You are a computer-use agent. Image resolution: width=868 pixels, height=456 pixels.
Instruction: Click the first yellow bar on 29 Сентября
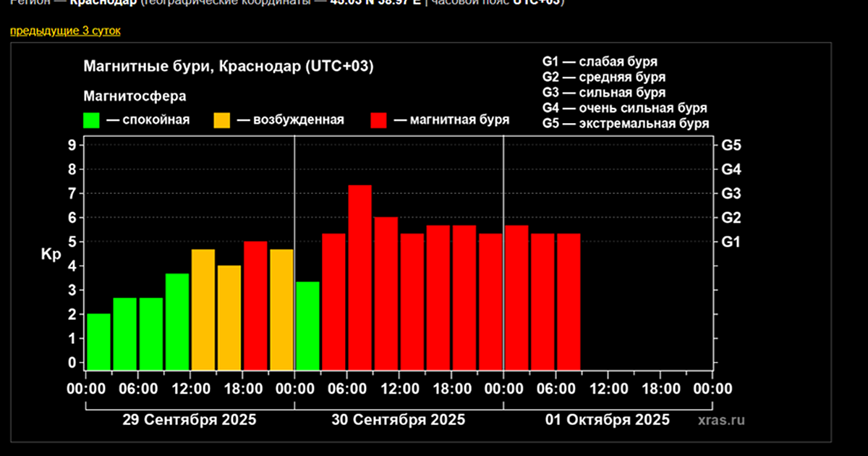click(x=203, y=309)
